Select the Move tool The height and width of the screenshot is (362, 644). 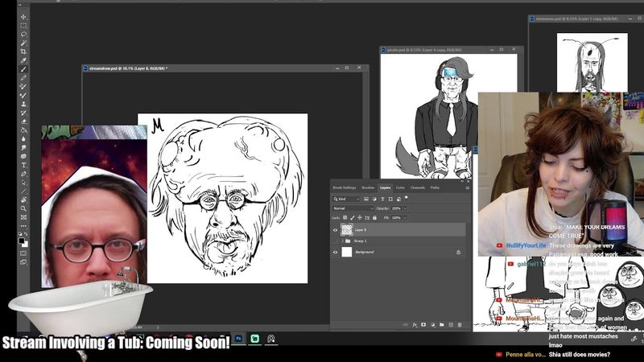pos(23,17)
